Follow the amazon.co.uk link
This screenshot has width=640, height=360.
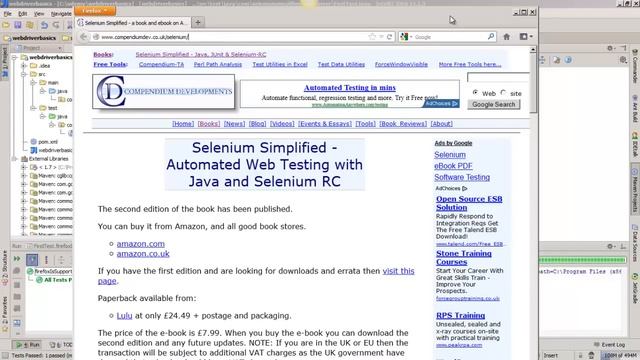tap(143, 254)
